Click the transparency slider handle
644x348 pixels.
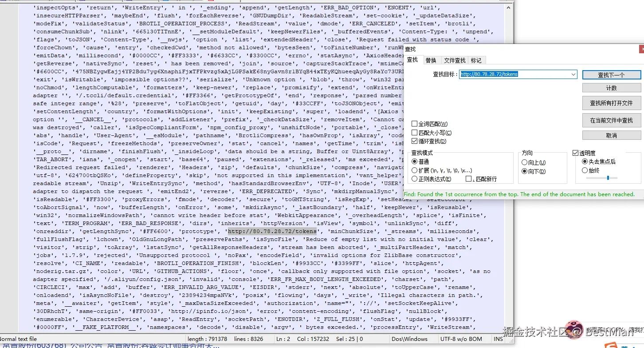608,178
